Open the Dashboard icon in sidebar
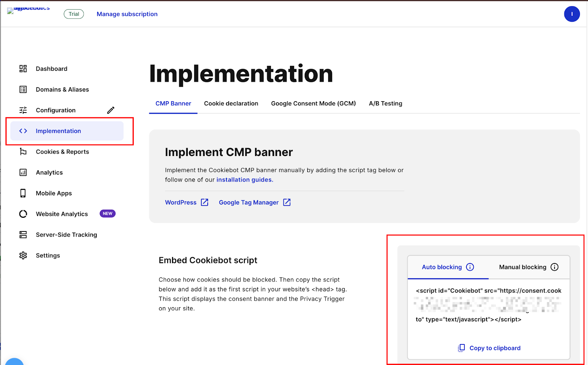 pyautogui.click(x=23, y=69)
